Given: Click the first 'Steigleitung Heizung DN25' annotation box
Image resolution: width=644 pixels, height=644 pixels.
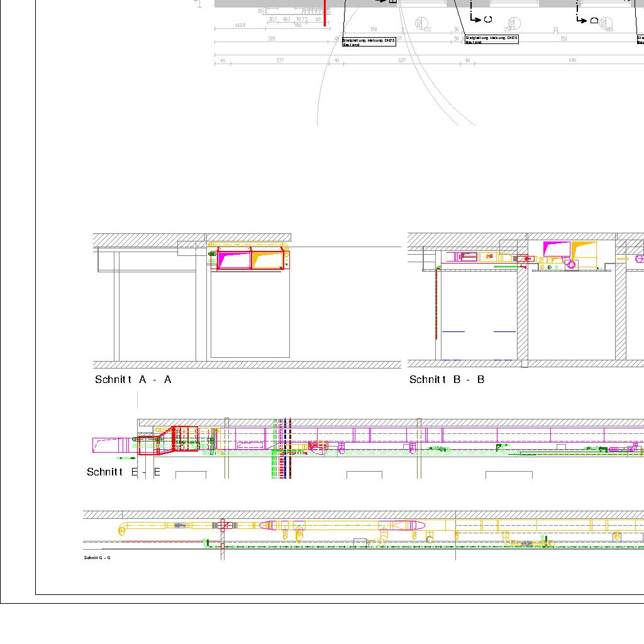Looking at the screenshot, I should (x=369, y=42).
